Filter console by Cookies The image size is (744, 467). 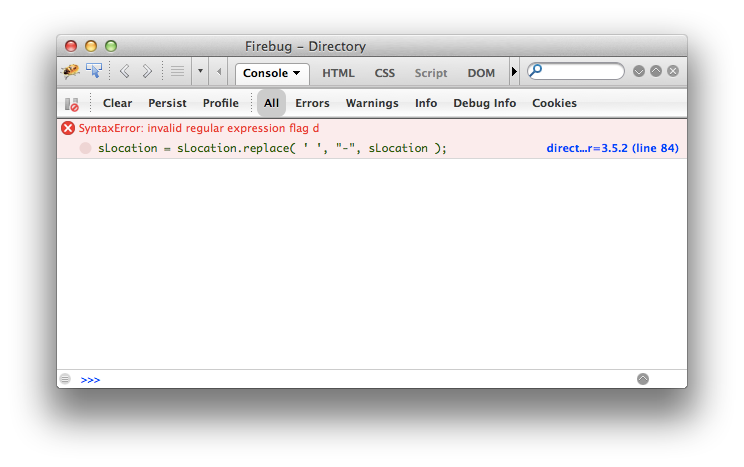coord(554,103)
